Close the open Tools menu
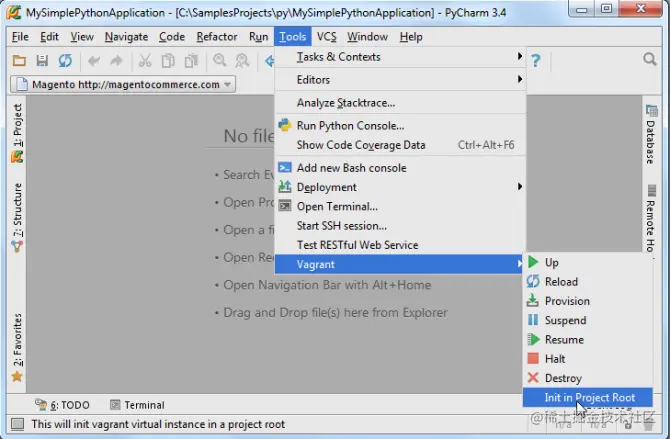This screenshot has height=439, width=670. [x=293, y=37]
